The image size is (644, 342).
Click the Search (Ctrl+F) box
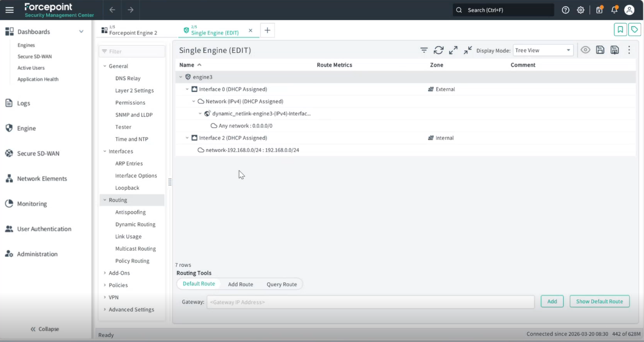click(x=503, y=10)
